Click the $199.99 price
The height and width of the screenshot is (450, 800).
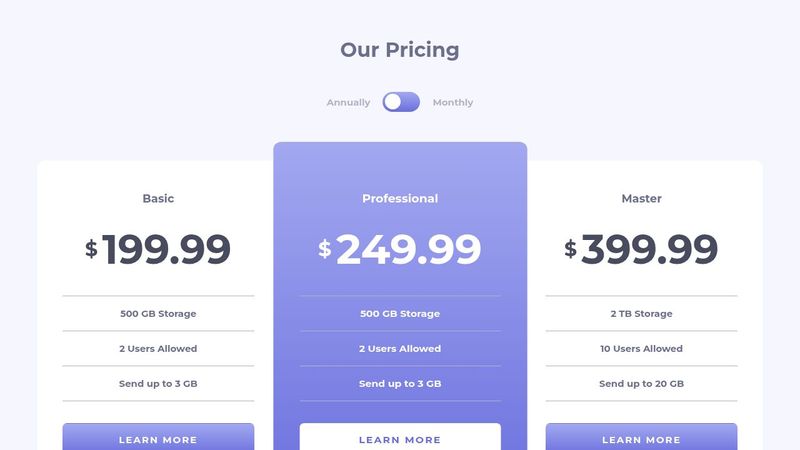tap(158, 249)
